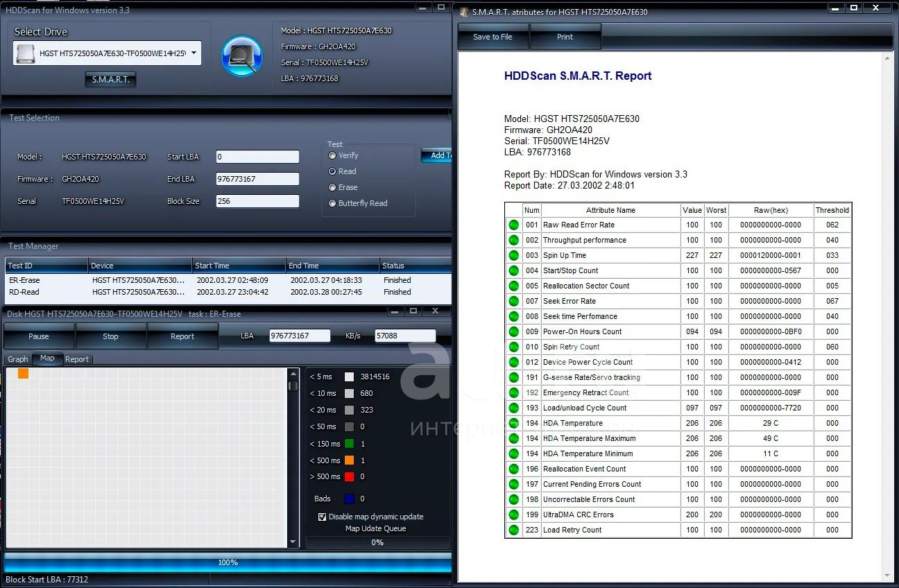Click map scrollbar down arrow
The height and width of the screenshot is (588, 899).
pos(293,542)
